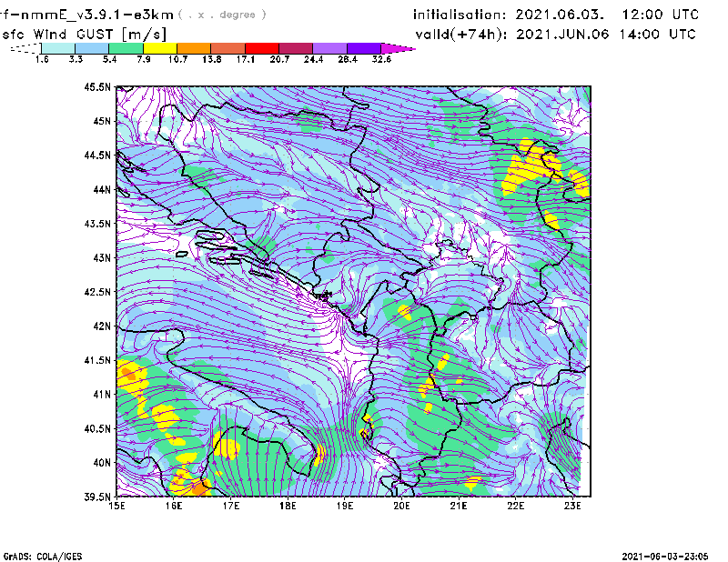The image size is (728, 562).
Task: Click the legend value 1.6
Action: (42, 59)
